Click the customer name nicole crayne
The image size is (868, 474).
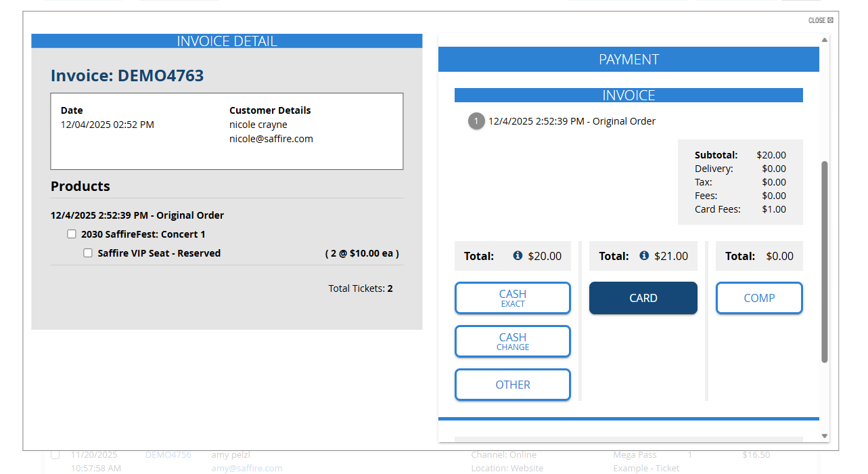click(258, 125)
